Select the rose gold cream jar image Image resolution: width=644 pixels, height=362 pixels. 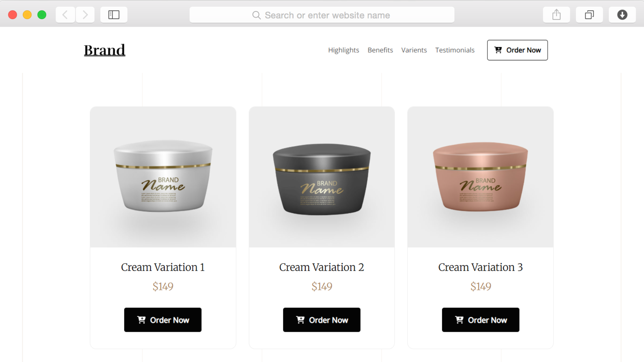click(480, 177)
